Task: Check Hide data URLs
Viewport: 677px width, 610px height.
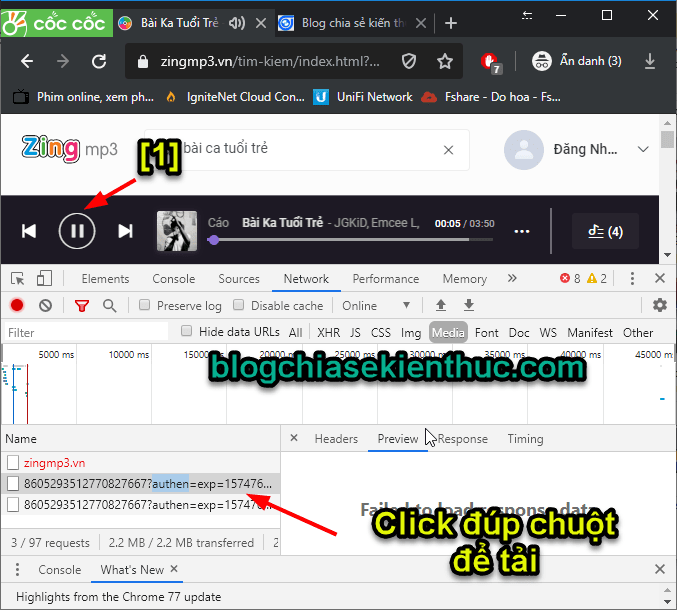Action: (x=186, y=331)
